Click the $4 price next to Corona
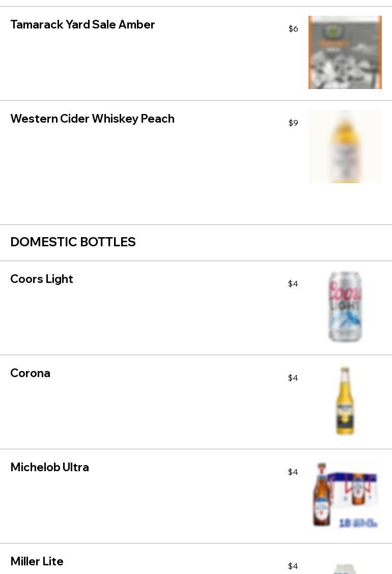392x574 pixels. (293, 378)
